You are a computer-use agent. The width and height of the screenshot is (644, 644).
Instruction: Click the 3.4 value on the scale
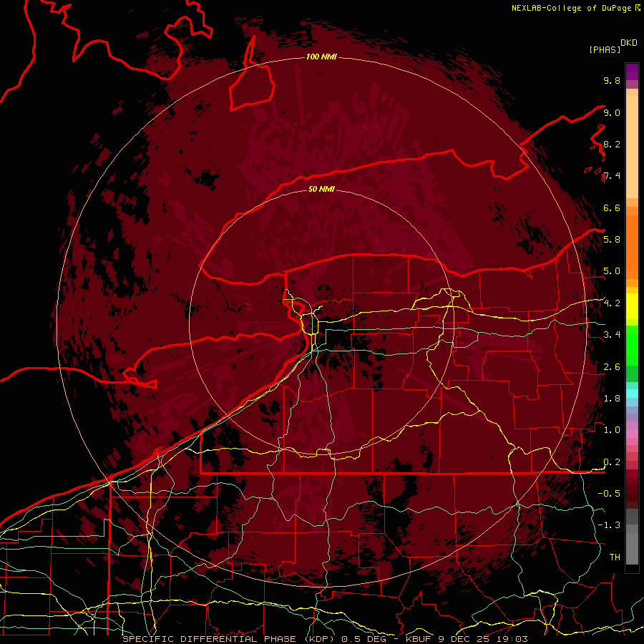point(612,334)
